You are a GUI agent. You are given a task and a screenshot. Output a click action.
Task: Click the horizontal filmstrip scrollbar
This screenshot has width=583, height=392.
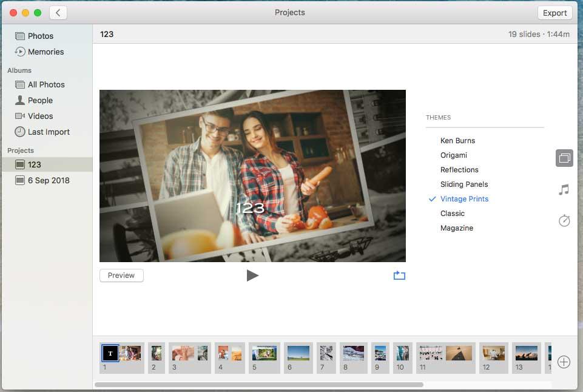click(259, 385)
